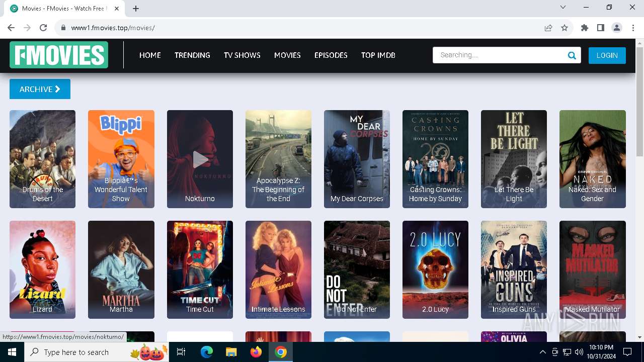The height and width of the screenshot is (362, 644).
Task: Open Task View on taskbar
Action: 181,352
